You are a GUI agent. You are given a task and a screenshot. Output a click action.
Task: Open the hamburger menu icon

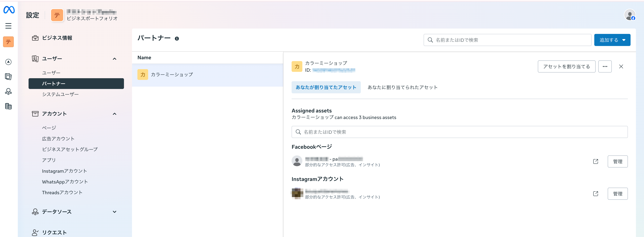(9, 26)
